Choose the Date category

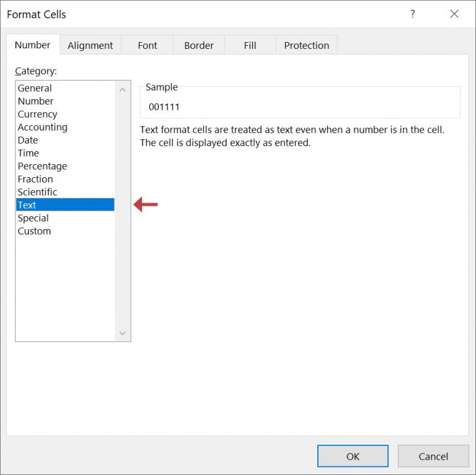28,140
